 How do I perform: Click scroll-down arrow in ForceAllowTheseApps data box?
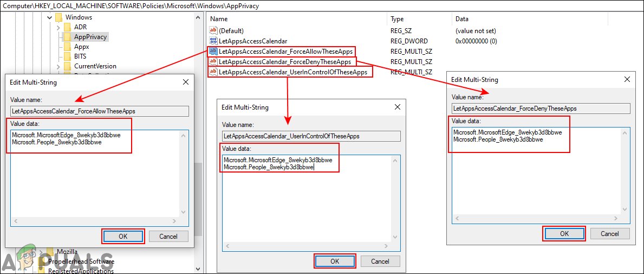click(x=184, y=212)
